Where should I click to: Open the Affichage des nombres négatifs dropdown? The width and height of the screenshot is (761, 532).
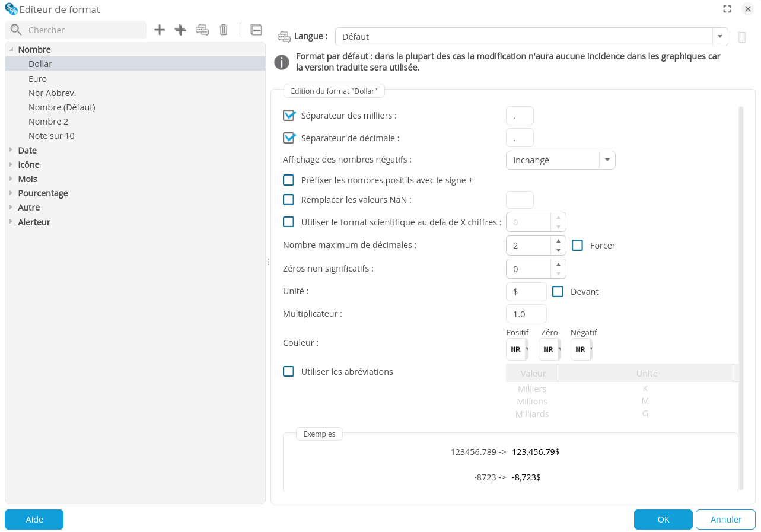click(607, 160)
